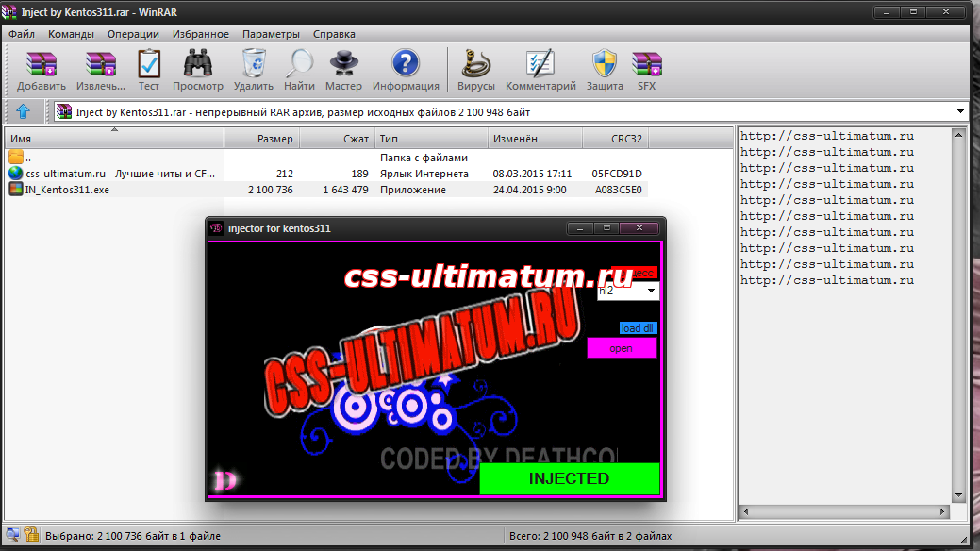Click the drive icon in status bar
980x551 pixels.
pyautogui.click(x=12, y=535)
